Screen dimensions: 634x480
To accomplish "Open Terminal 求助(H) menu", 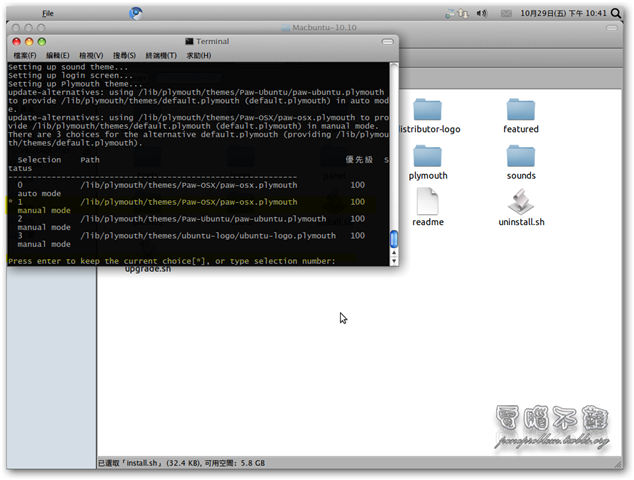I will pos(198,55).
